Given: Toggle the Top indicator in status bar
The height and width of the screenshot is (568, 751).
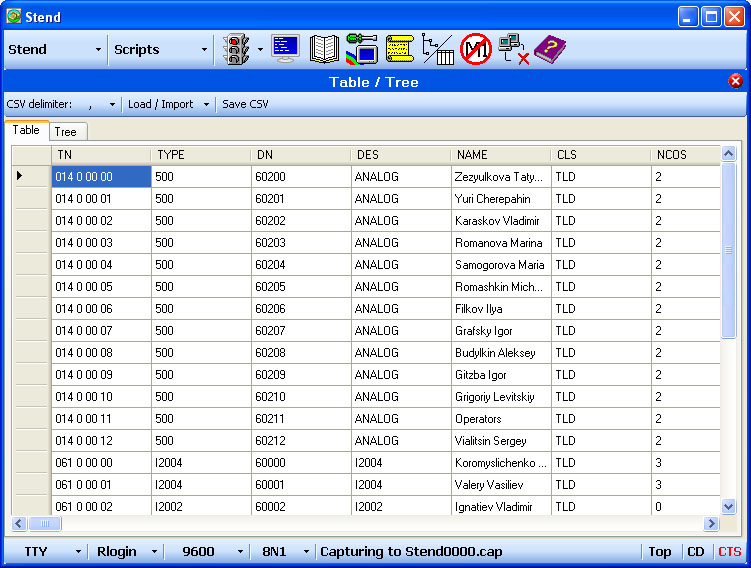Looking at the screenshot, I should 659,551.
